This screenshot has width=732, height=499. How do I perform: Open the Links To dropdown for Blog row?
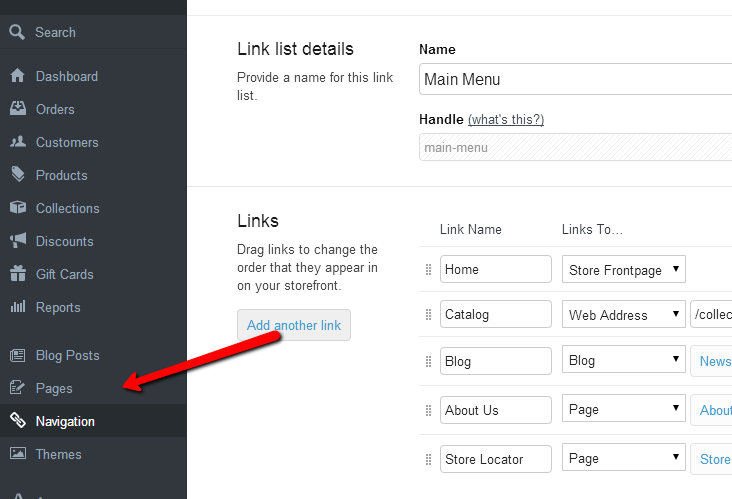tap(624, 361)
